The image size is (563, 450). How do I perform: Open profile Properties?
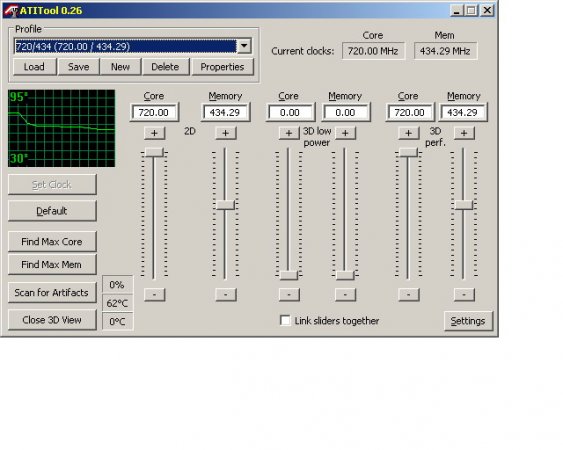click(222, 67)
